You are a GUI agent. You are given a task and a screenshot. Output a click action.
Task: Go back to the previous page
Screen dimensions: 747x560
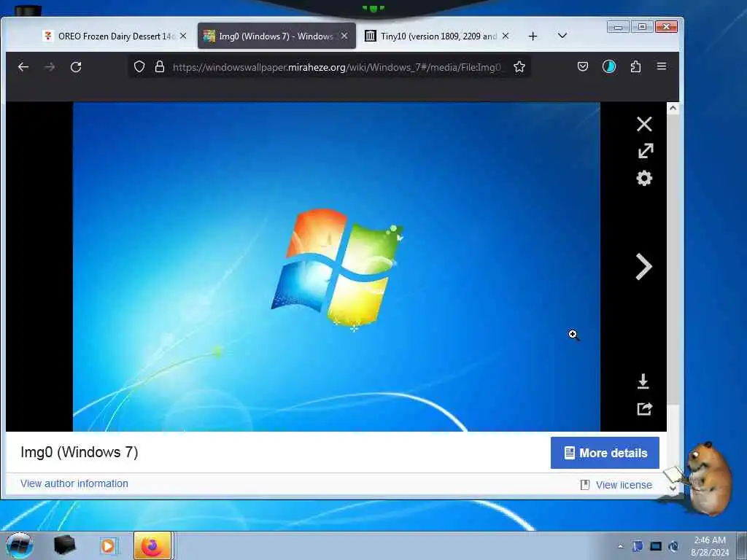tap(23, 67)
